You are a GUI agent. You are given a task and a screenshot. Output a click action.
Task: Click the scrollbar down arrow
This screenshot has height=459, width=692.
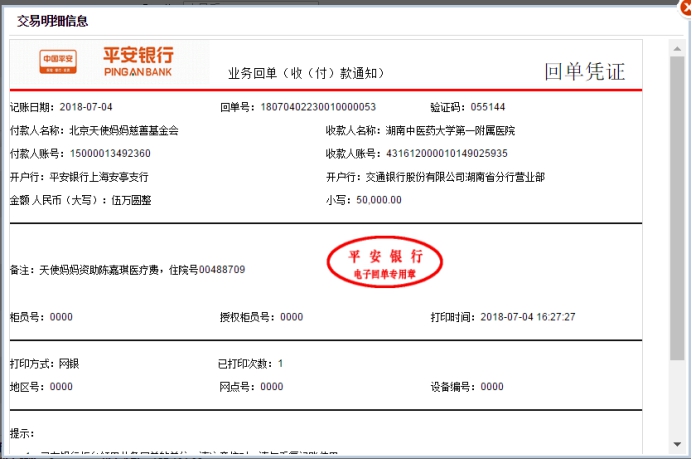[x=677, y=444]
